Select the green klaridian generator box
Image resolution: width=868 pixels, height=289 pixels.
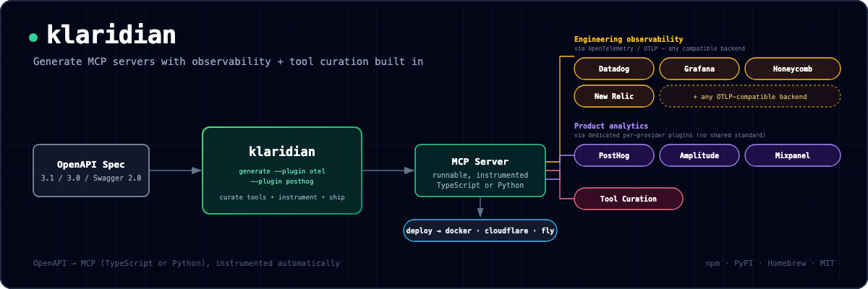(282, 171)
